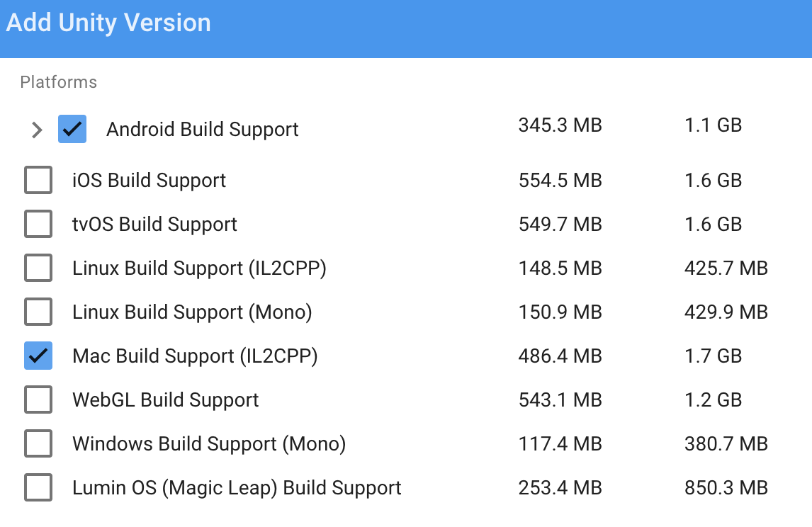Click the 345.3 MB download size for Android
The height and width of the screenshot is (527, 812).
[560, 125]
